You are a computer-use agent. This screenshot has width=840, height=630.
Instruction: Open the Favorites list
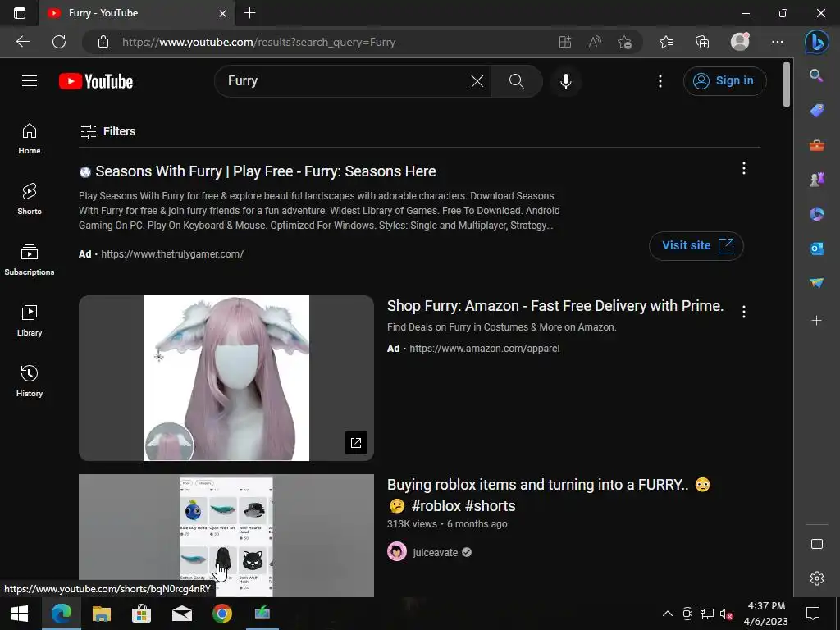pos(666,42)
